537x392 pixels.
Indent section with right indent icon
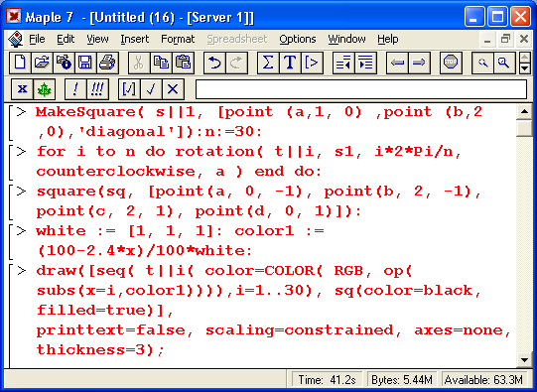[365, 63]
